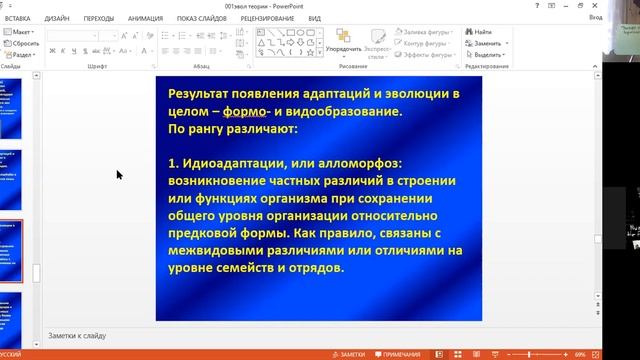Screen dimensions: 640x360
Task: Click text direction icon in Абзац group
Action: point(241,32)
